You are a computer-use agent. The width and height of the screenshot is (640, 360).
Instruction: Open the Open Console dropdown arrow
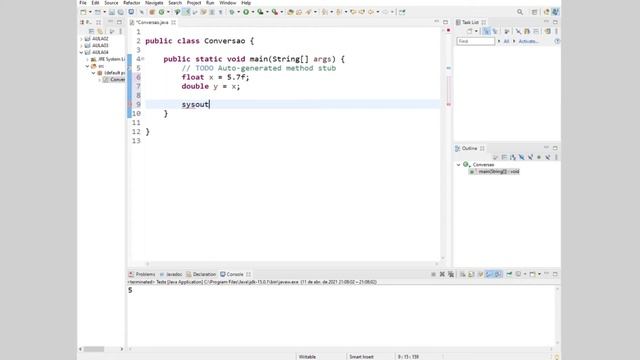[539, 274]
